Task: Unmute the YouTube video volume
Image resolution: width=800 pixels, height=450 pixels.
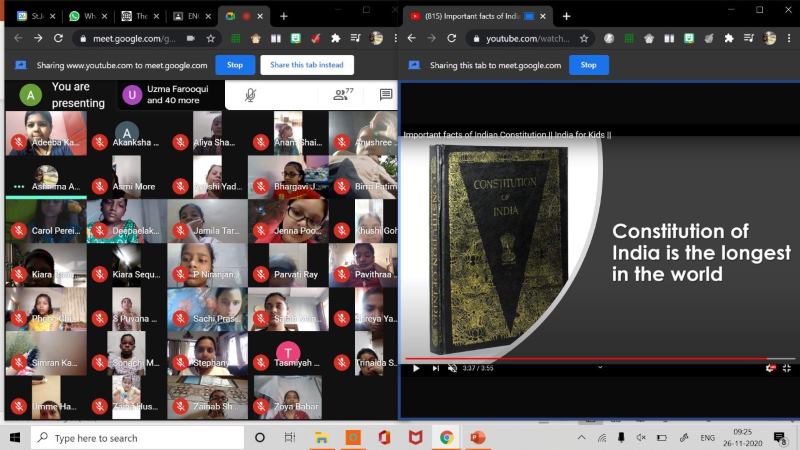Action: tap(452, 368)
